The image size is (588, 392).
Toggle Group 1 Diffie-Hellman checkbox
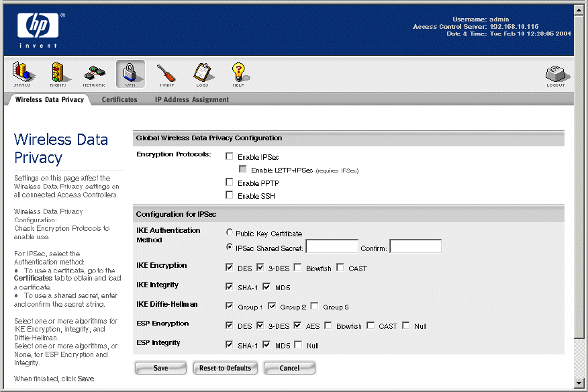pos(229,306)
